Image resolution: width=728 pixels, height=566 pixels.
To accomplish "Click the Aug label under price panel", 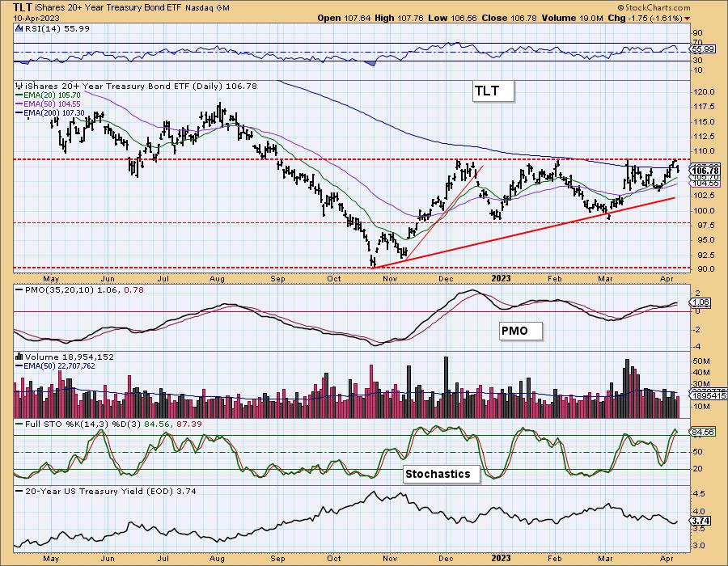I will coord(217,279).
